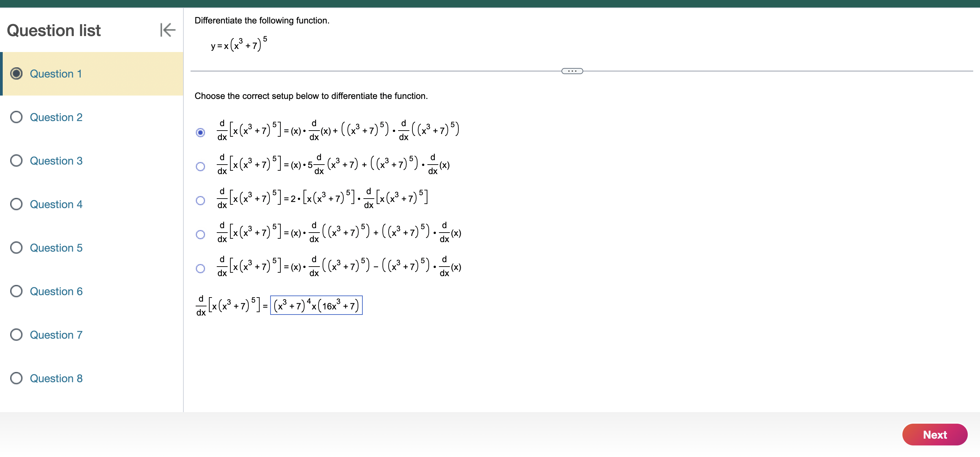This screenshot has width=980, height=457.
Task: Select the first product rule setup option
Action: (x=200, y=132)
